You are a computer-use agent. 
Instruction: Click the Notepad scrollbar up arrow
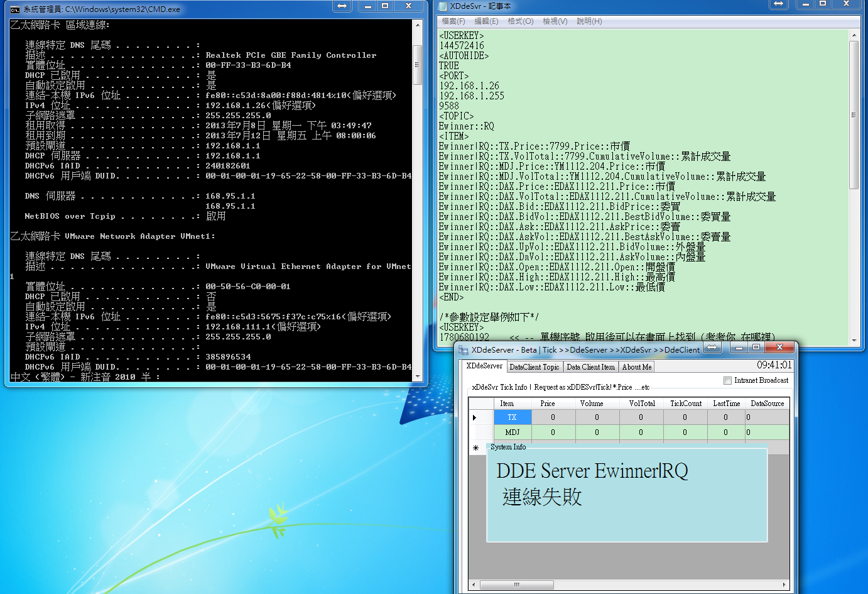pos(854,36)
